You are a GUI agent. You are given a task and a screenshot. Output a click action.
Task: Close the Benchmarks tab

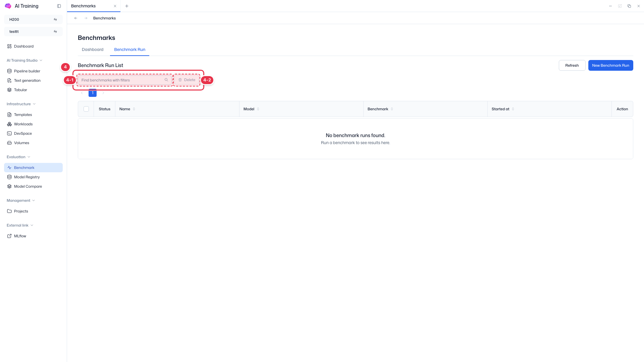pyautogui.click(x=115, y=6)
